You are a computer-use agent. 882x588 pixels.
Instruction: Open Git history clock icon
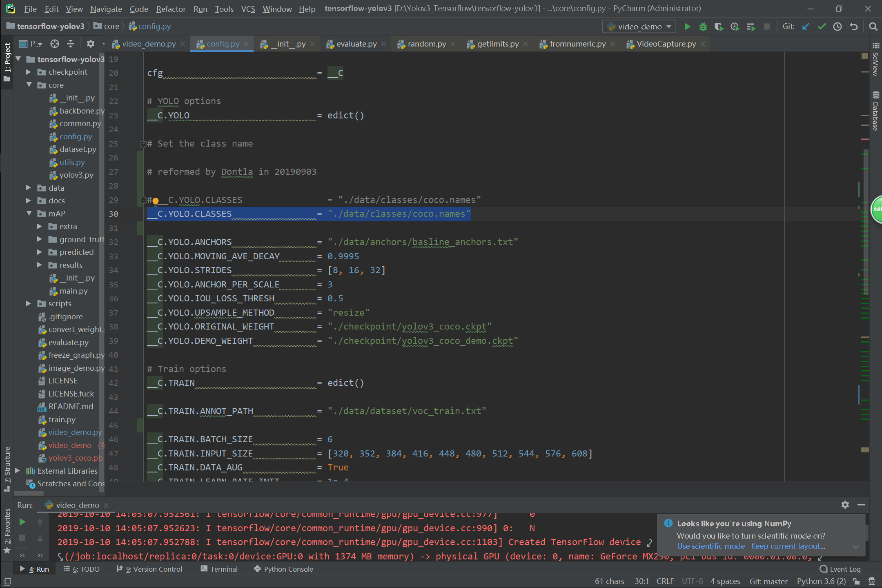coord(837,27)
